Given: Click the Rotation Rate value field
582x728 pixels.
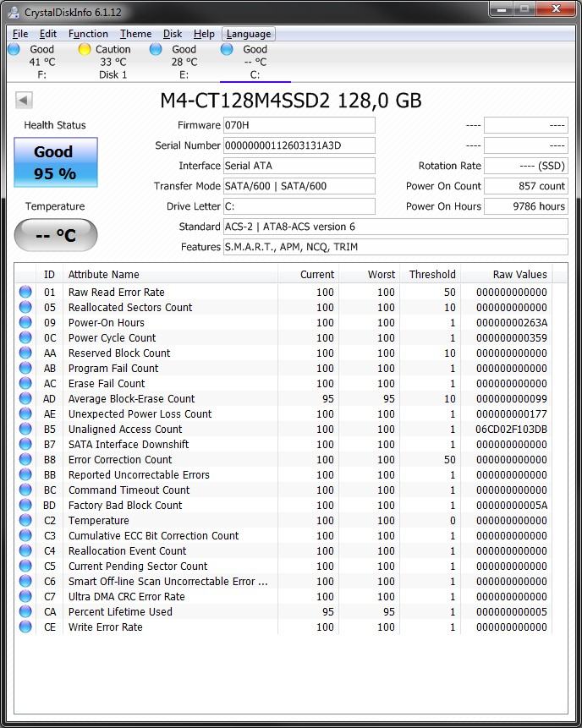Looking at the screenshot, I should click(526, 166).
